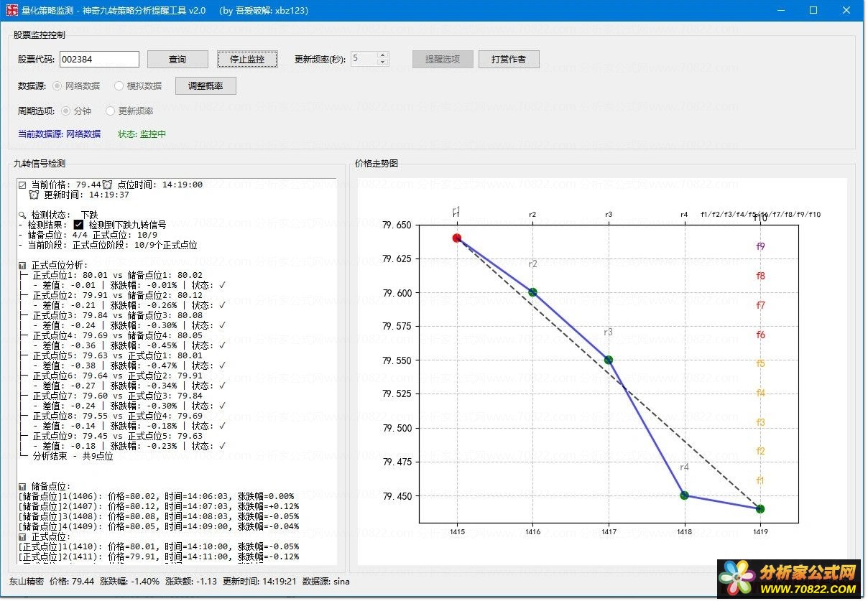Select the 分钟 period radio button
The image size is (868, 601).
(x=66, y=111)
